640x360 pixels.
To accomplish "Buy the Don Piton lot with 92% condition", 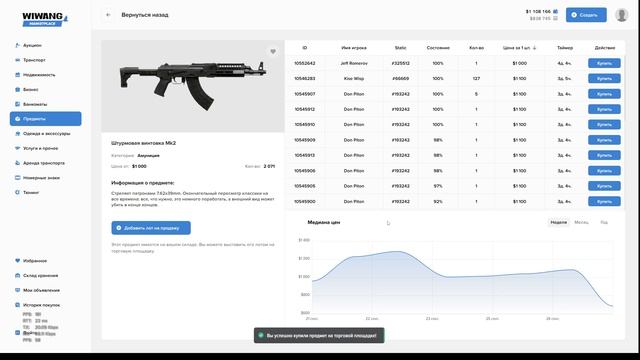I will pyautogui.click(x=604, y=201).
